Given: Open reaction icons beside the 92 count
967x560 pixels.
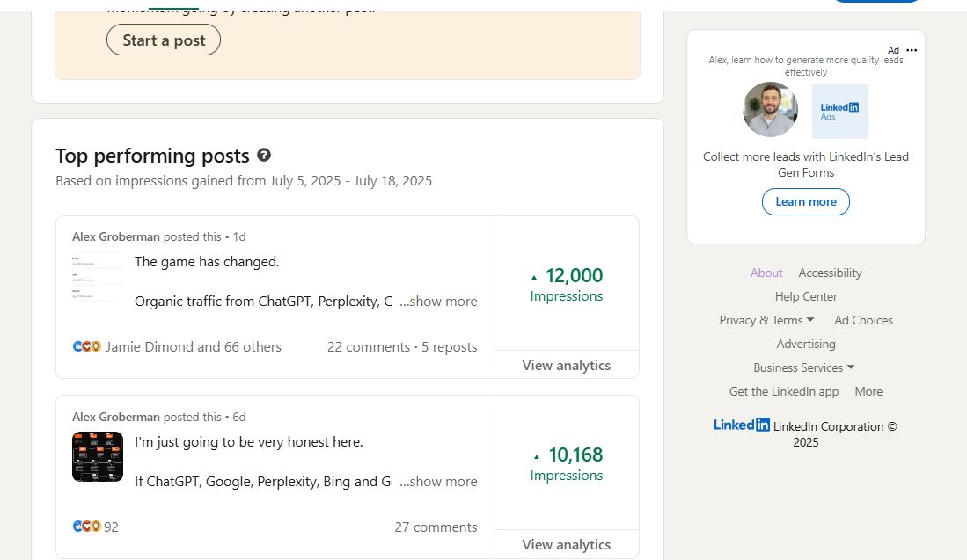Looking at the screenshot, I should tap(87, 527).
